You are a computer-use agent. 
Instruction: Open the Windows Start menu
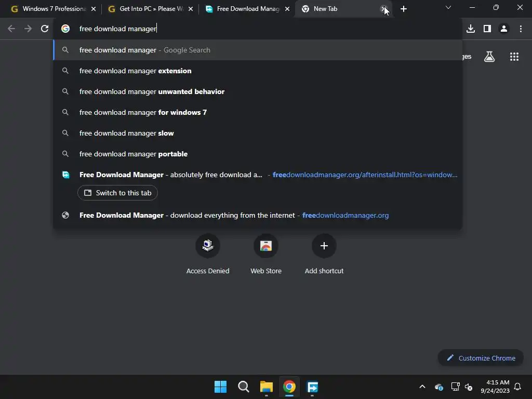coord(220,387)
